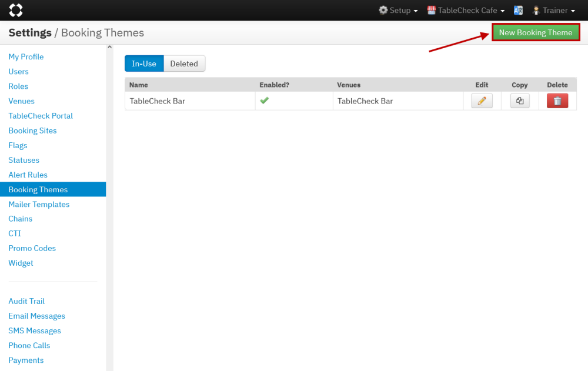Image resolution: width=588 pixels, height=371 pixels.
Task: Edit the TableCheck Bar theme
Action: [x=482, y=101]
